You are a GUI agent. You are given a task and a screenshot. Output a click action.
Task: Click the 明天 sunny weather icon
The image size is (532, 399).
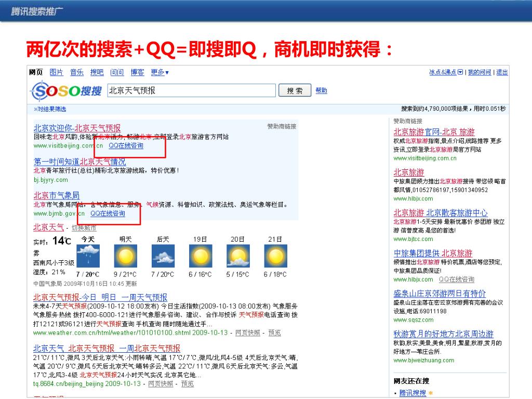point(126,256)
